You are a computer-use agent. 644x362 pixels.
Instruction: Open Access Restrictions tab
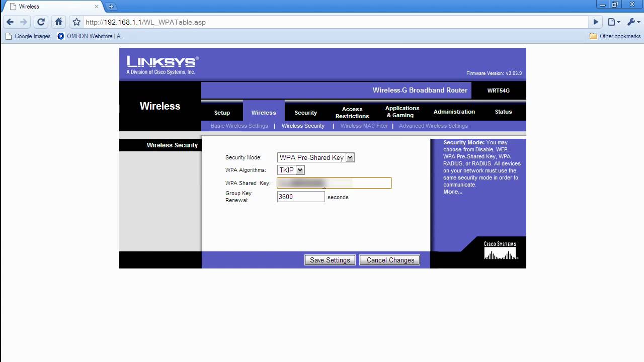pos(352,112)
